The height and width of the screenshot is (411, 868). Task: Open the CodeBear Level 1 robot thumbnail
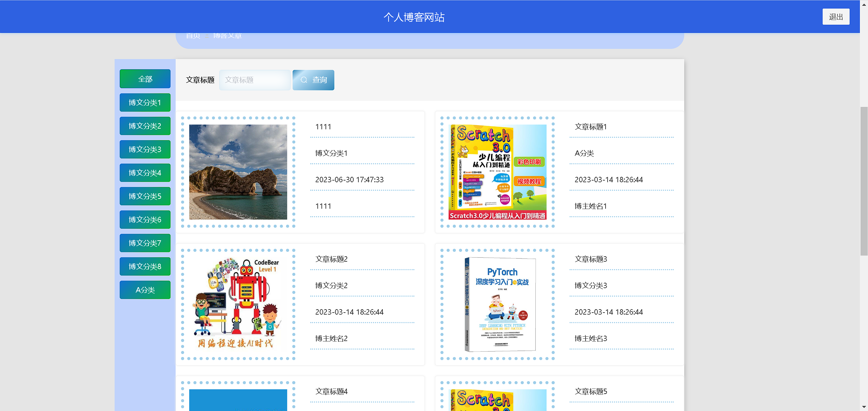point(238,304)
